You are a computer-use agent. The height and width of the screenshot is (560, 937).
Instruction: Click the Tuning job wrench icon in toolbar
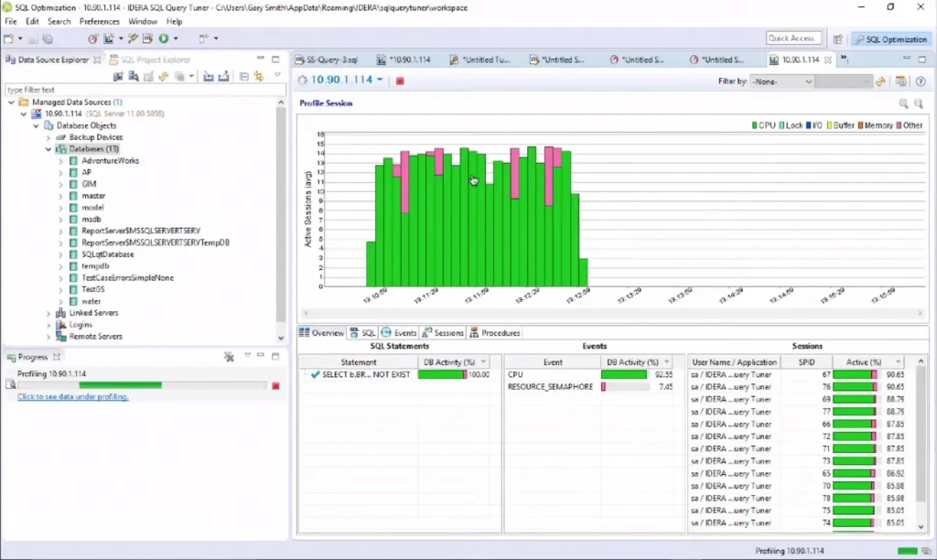click(133, 38)
